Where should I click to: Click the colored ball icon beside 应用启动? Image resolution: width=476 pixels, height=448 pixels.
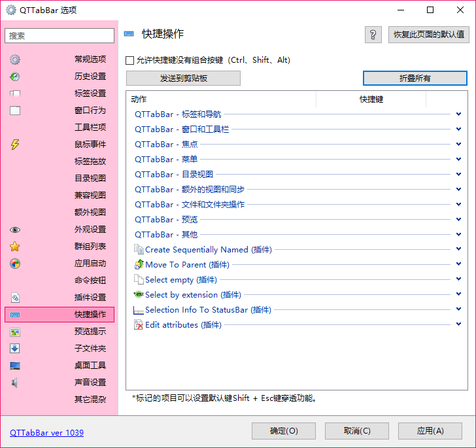click(x=15, y=264)
